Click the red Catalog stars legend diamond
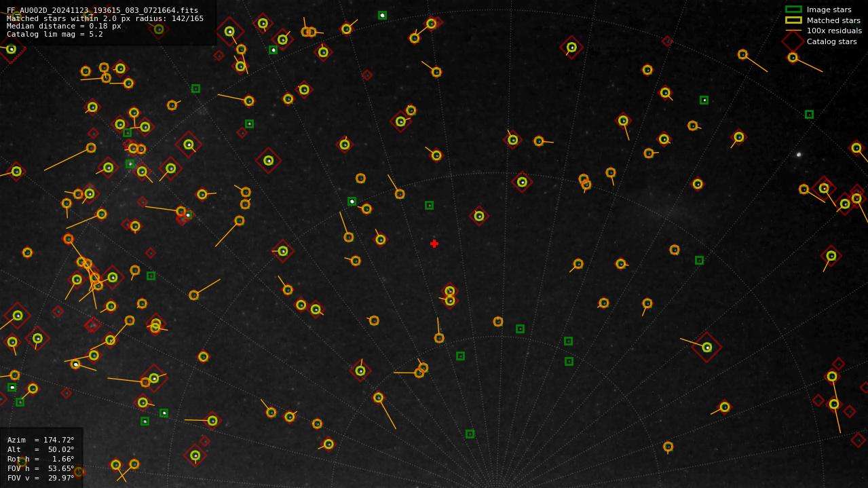Screen dimensions: 868x488 (793, 41)
